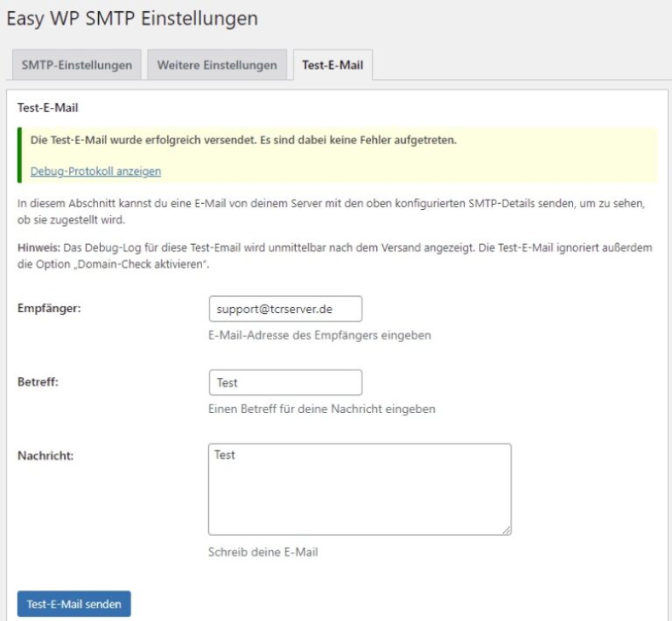Click inside the Nachricht message textarea

pyautogui.click(x=359, y=488)
